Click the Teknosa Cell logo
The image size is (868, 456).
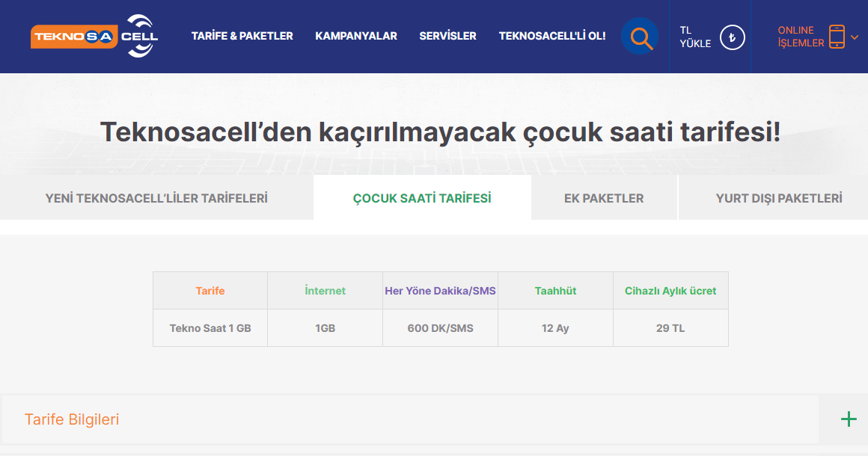94,37
